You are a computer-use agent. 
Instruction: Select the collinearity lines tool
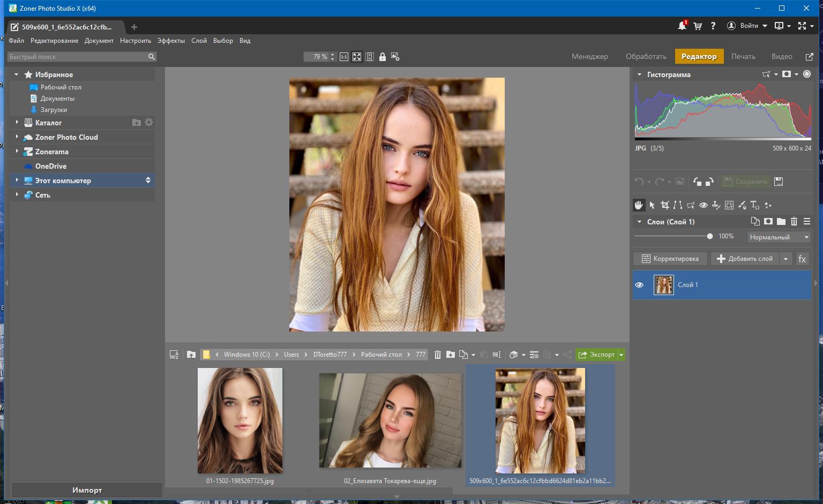(678, 205)
